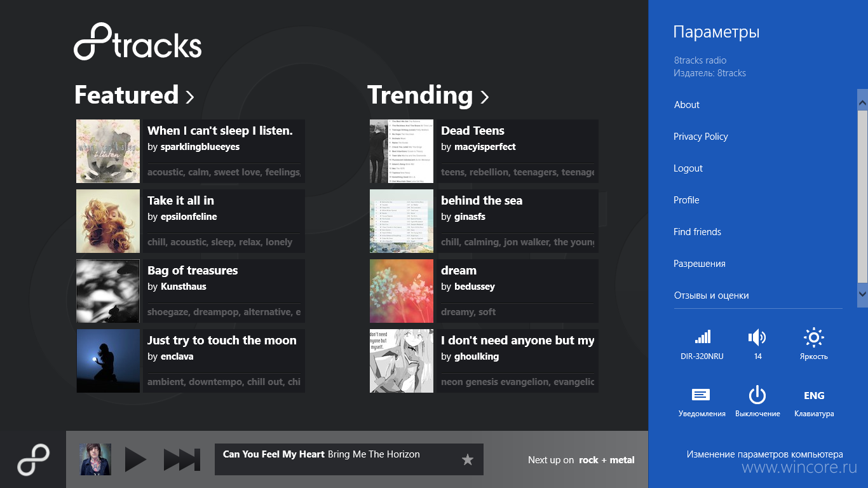Open Разрешения permissions entry
868x488 pixels.
(699, 264)
